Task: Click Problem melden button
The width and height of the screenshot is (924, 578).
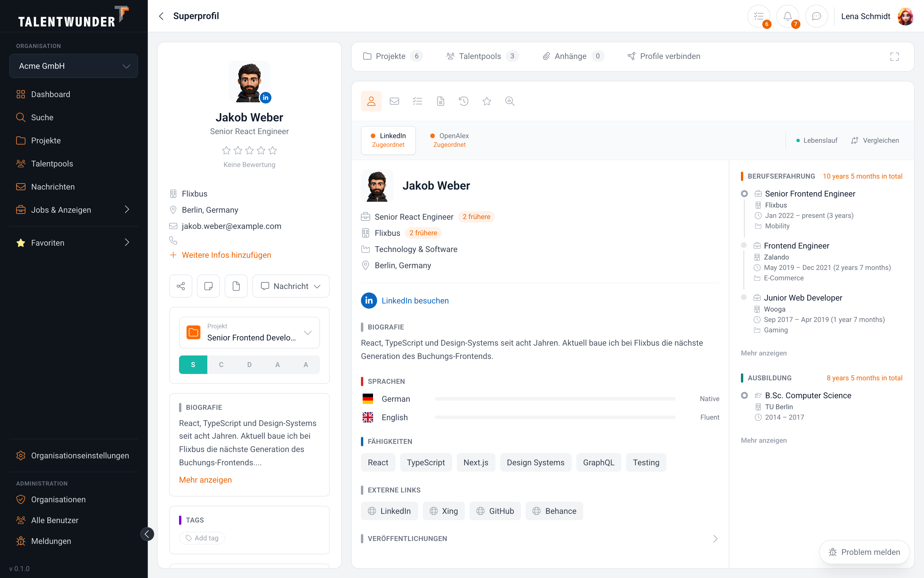Action: pyautogui.click(x=865, y=552)
